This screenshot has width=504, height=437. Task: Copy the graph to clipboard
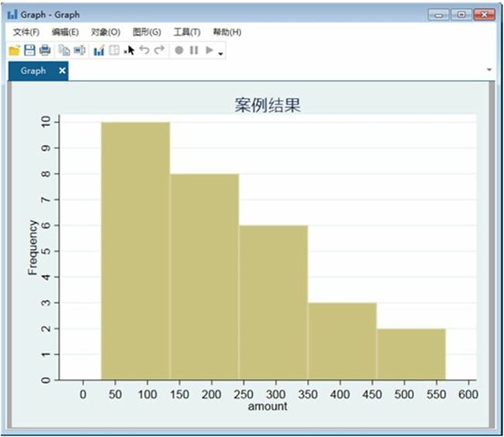coord(64,50)
